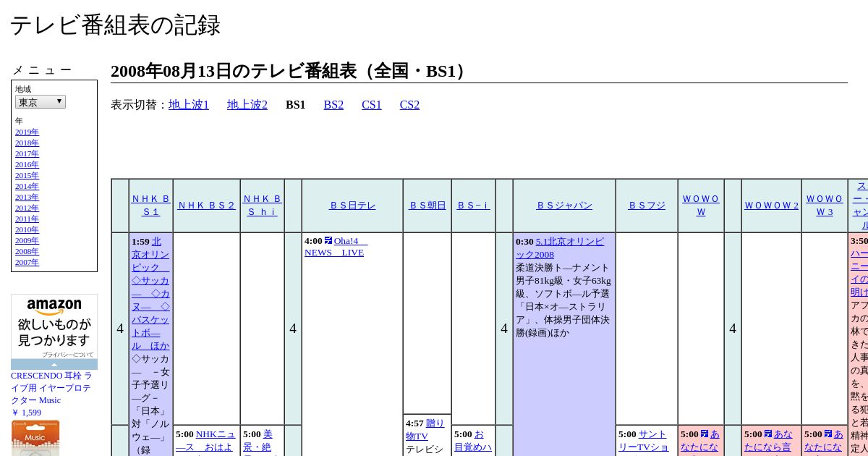Click the テレビ番組表の記録 site title

coord(115,25)
